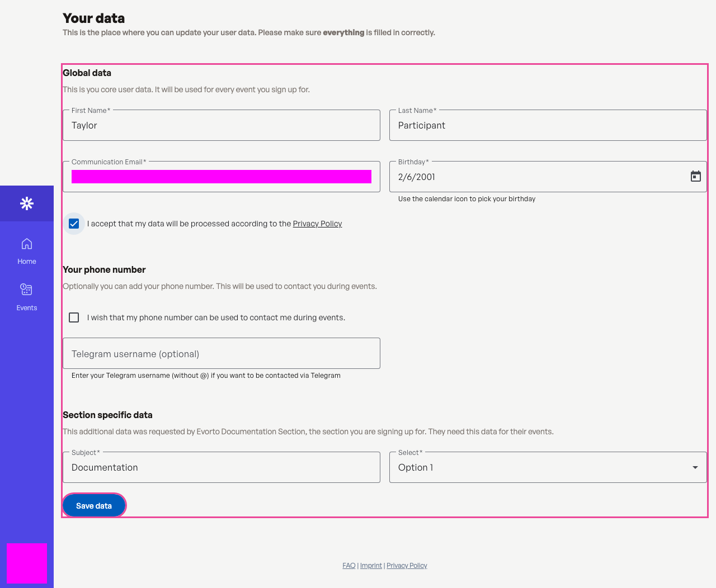
Task: Open the Option 1 select field
Action: [548, 467]
